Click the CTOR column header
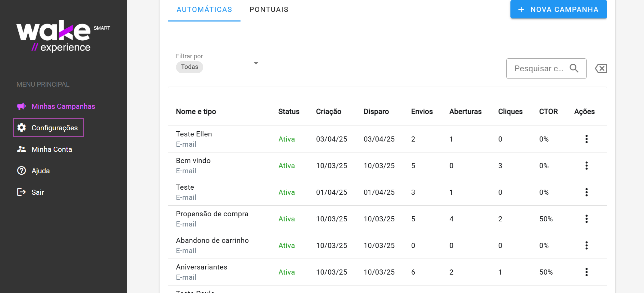 pyautogui.click(x=548, y=112)
